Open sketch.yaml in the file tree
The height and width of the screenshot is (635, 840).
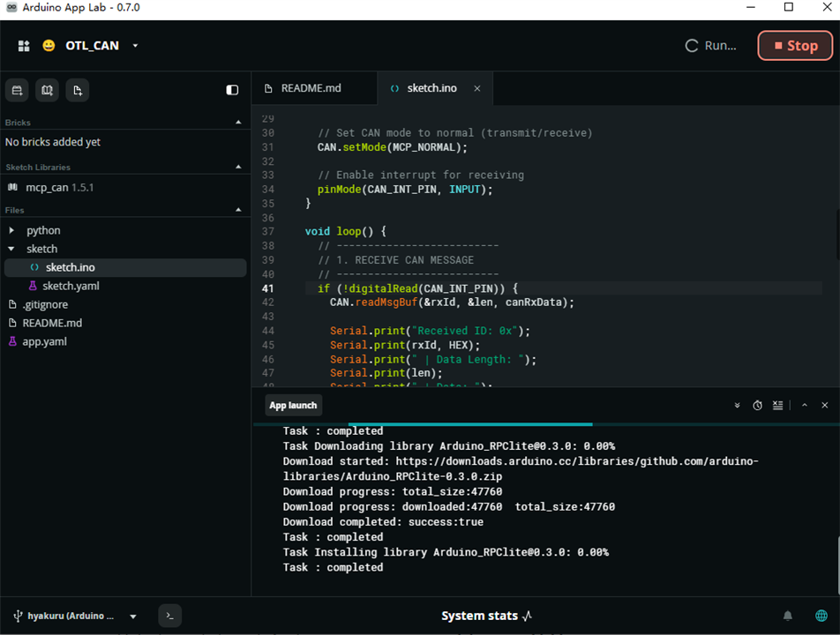tap(71, 286)
